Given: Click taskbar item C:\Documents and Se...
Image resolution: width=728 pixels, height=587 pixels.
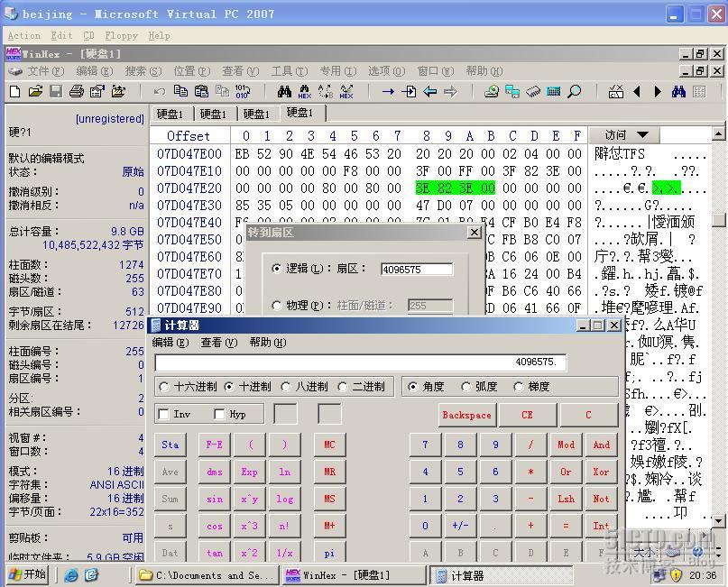Looking at the screenshot, I should (x=207, y=575).
